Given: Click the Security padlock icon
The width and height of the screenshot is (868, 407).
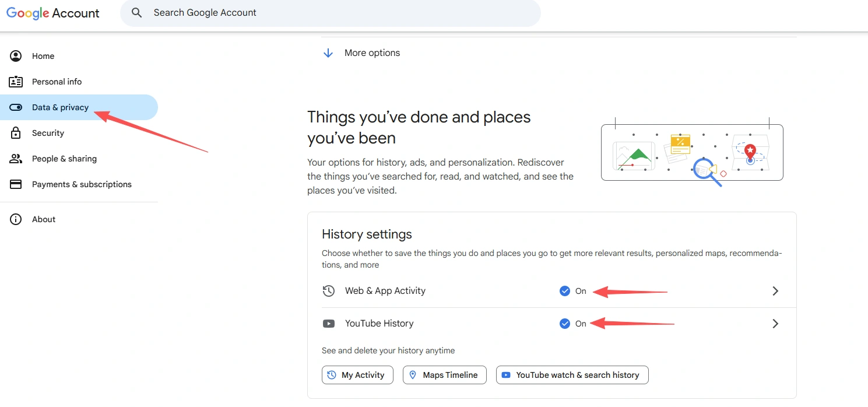Looking at the screenshot, I should [x=16, y=133].
